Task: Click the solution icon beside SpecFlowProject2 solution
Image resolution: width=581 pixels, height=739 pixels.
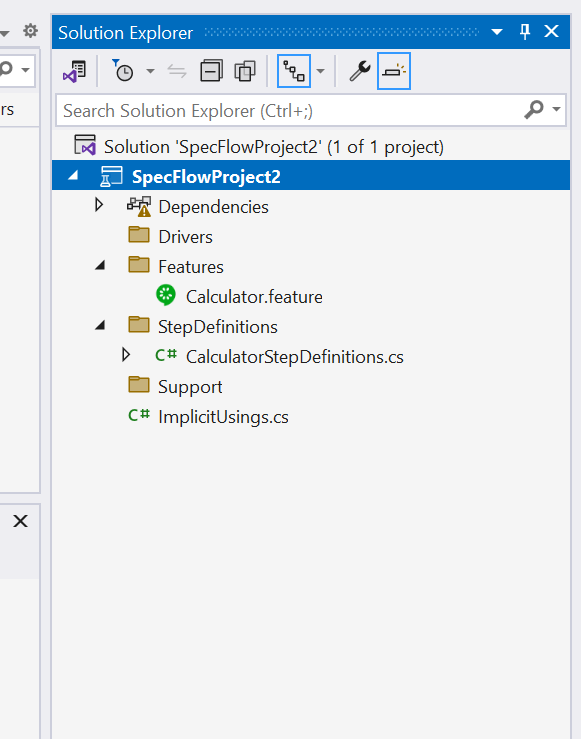Action: tap(85, 145)
